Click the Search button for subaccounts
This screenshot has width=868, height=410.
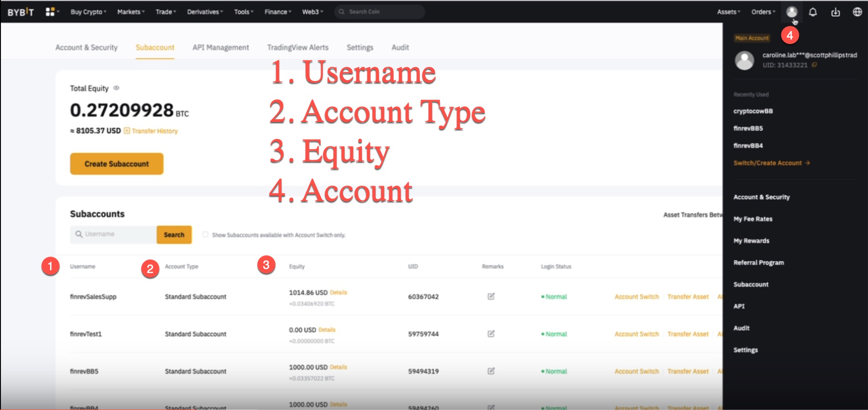point(174,235)
